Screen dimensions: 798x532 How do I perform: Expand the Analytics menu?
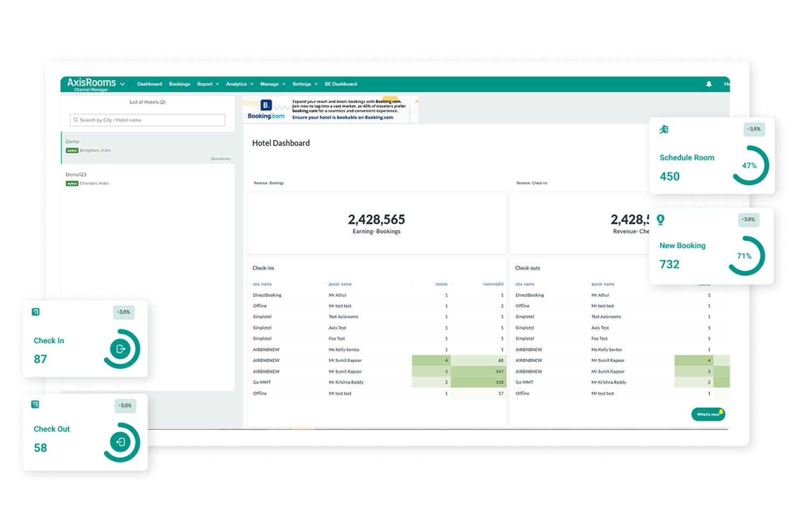239,84
